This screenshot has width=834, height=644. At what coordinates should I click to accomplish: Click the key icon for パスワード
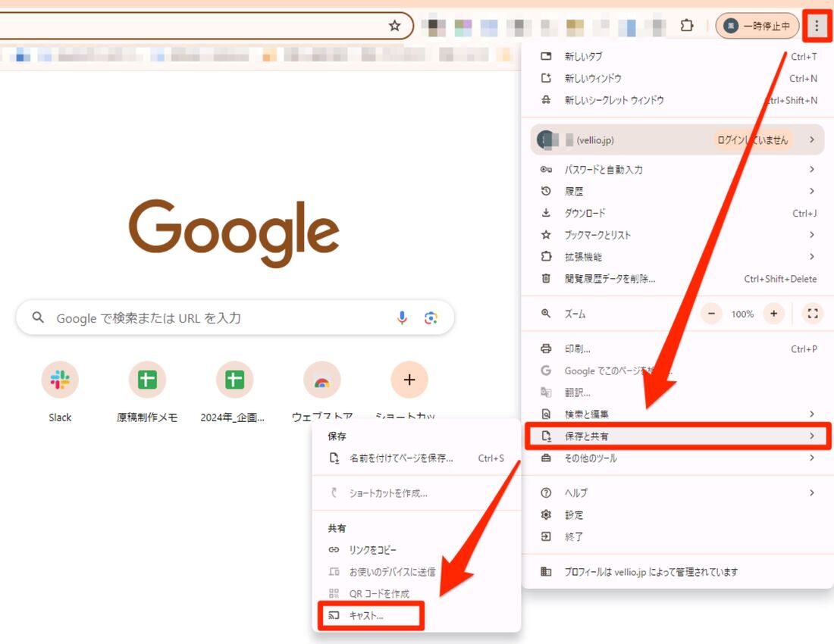(546, 170)
